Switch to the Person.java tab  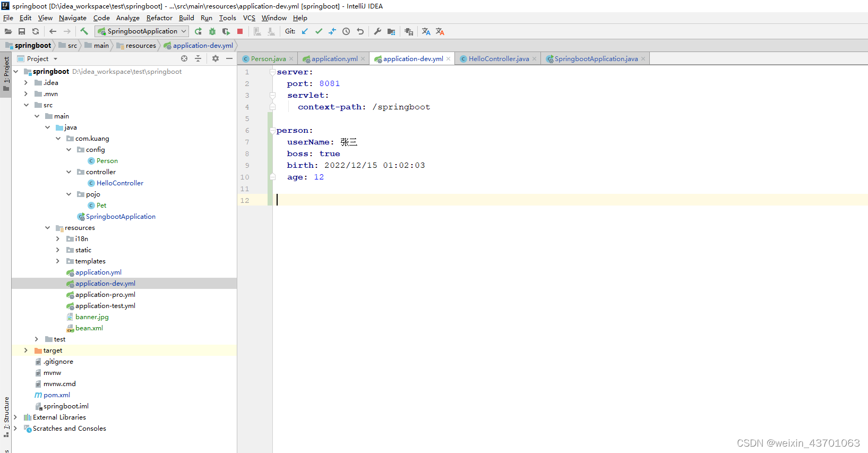click(268, 59)
